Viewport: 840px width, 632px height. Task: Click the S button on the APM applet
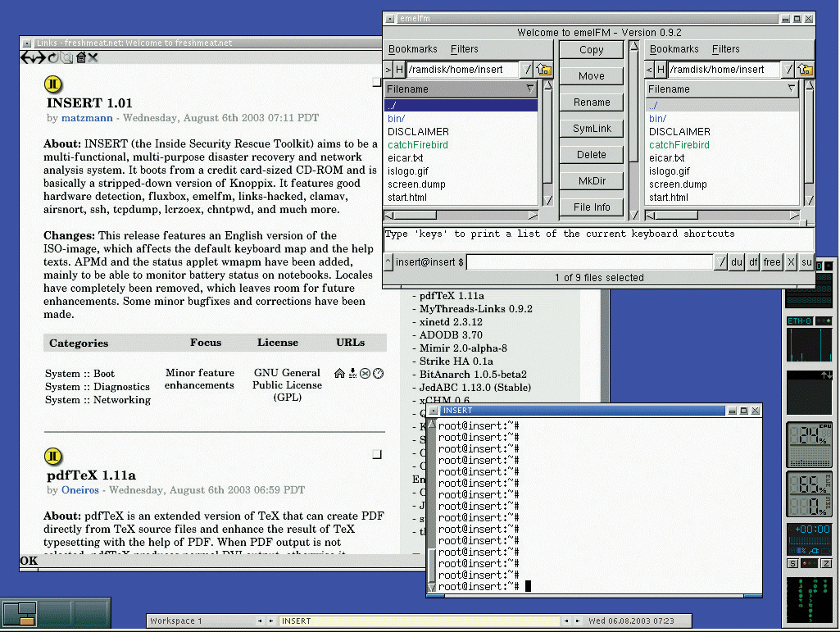792,563
